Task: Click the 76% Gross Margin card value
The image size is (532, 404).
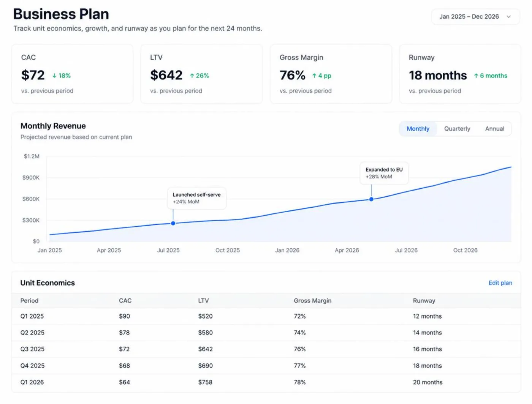Action: tap(293, 75)
